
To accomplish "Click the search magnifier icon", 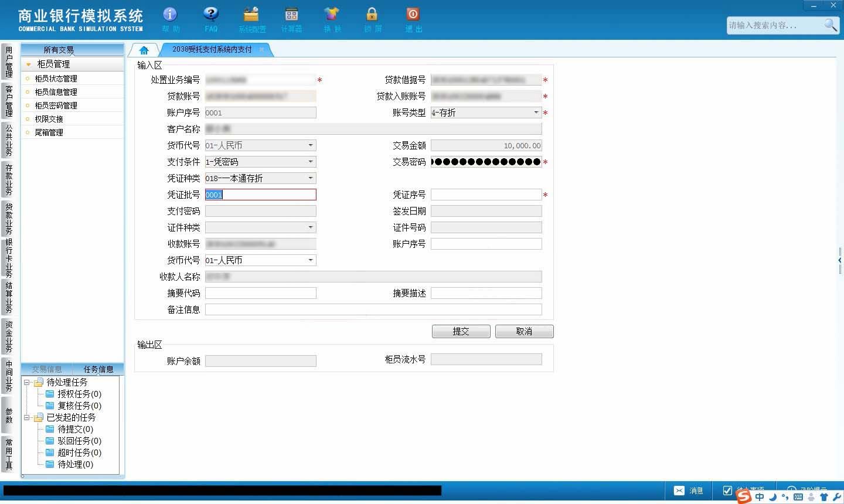I will 831,25.
